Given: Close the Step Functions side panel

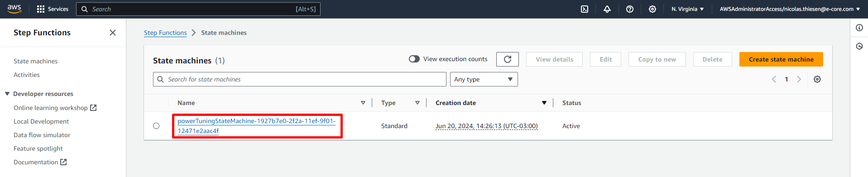Looking at the screenshot, I should pos(113,33).
